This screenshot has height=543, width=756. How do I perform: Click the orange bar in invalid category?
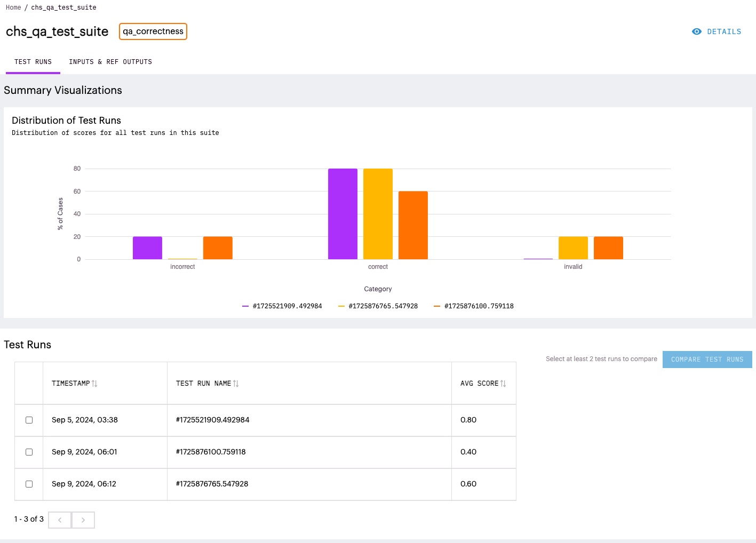coord(608,248)
